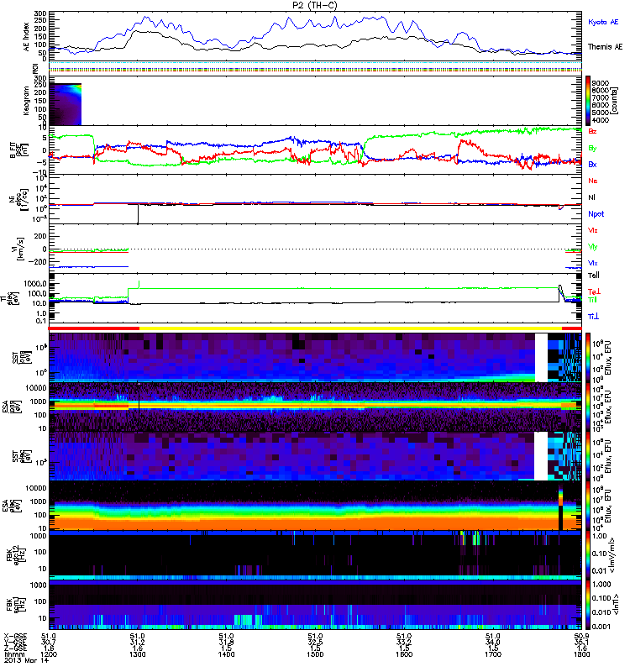The height and width of the screenshot is (672, 630).
Task: Click the red Te perpendicular legend label
Action: tap(594, 291)
